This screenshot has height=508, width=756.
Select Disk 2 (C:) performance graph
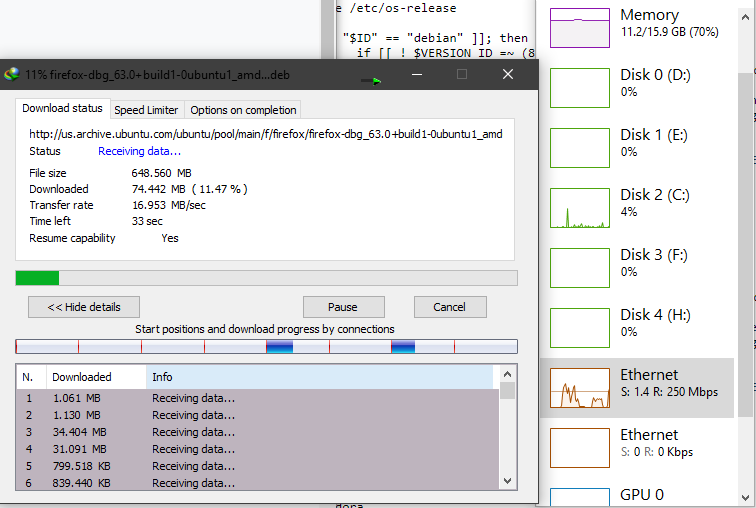pyautogui.click(x=580, y=207)
